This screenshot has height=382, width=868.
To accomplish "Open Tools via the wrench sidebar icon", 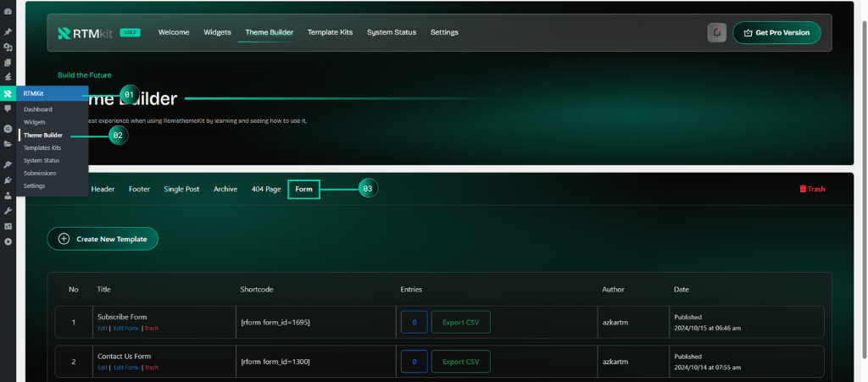I will 8,211.
